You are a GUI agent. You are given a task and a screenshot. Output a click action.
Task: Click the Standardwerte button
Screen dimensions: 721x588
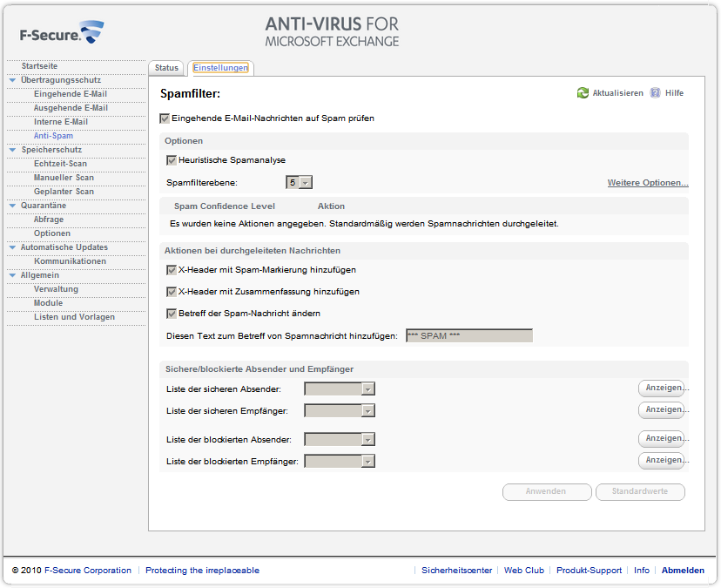click(640, 492)
